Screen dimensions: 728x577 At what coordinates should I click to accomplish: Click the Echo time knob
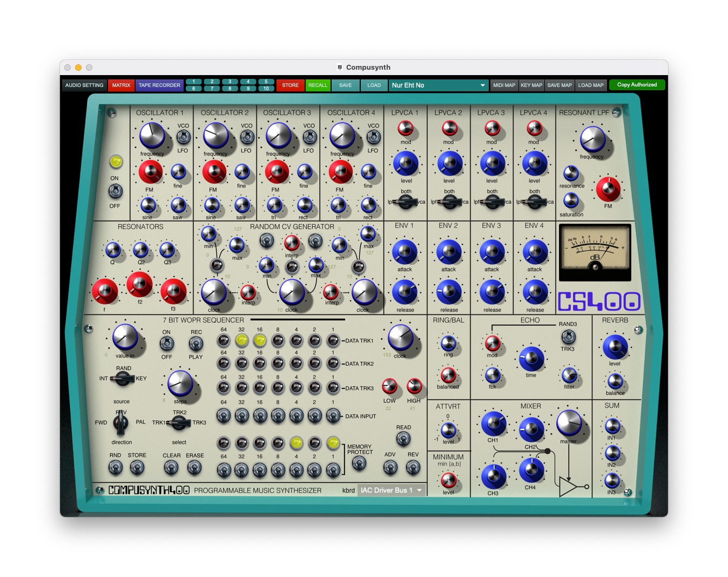coord(531,358)
